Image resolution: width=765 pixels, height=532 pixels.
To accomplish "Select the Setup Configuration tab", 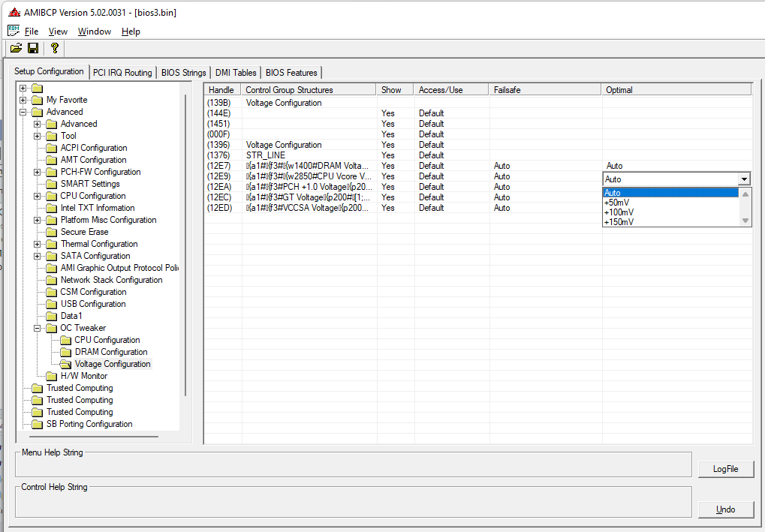I will pyautogui.click(x=49, y=71).
